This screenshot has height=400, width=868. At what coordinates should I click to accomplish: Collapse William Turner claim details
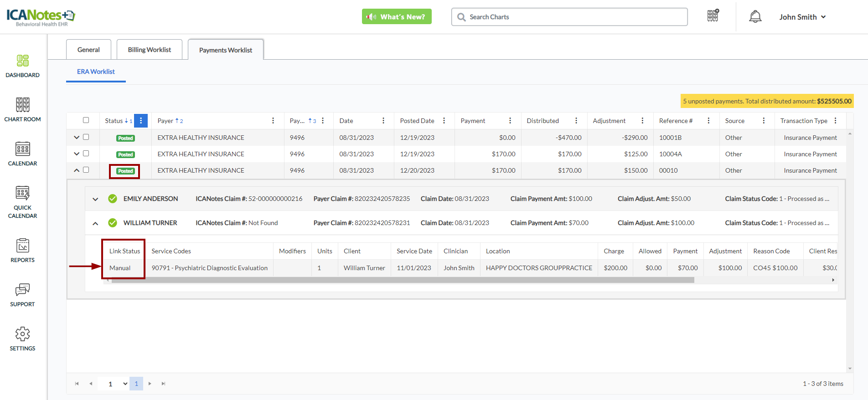pos(95,223)
